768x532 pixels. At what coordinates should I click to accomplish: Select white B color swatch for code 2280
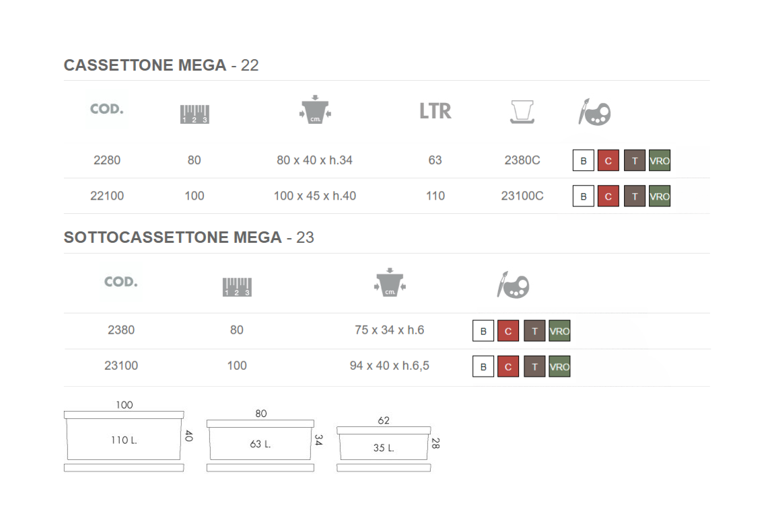[584, 161]
